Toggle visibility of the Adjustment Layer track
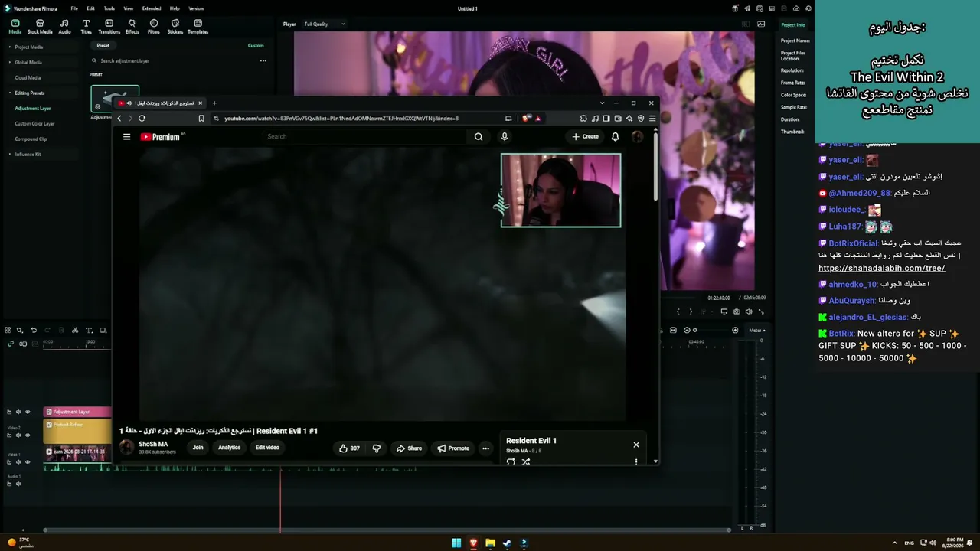Viewport: 980px width, 551px height. click(x=28, y=412)
